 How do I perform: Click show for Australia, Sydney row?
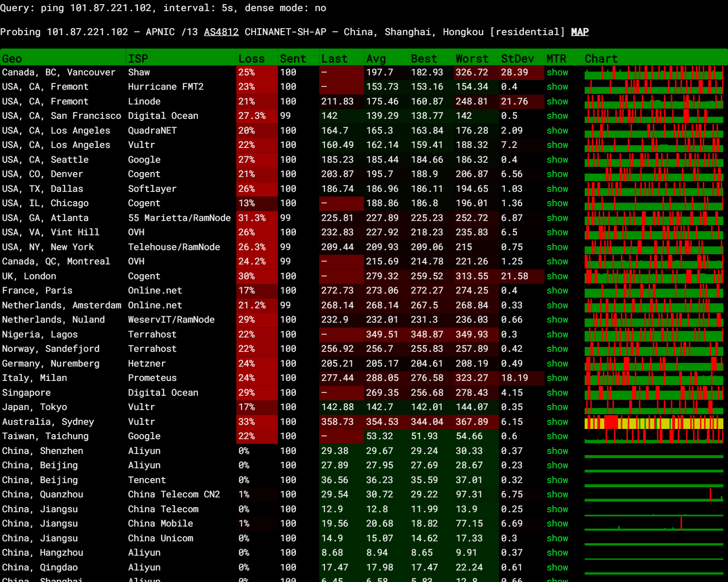557,422
